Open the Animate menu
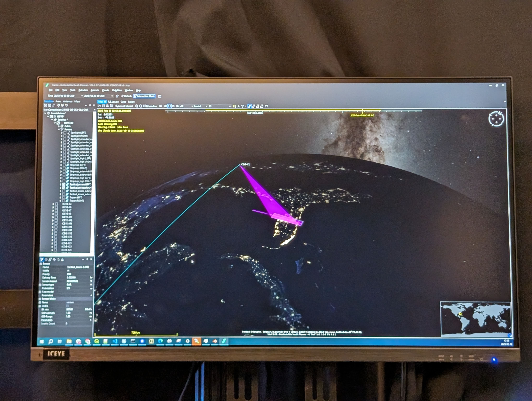The width and height of the screenshot is (532, 401). click(x=95, y=90)
